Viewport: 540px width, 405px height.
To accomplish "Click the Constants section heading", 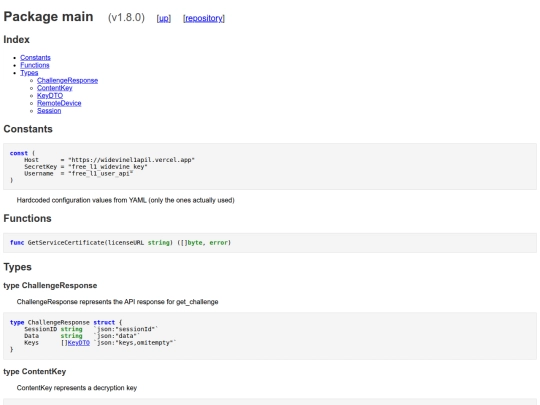I will pos(28,129).
